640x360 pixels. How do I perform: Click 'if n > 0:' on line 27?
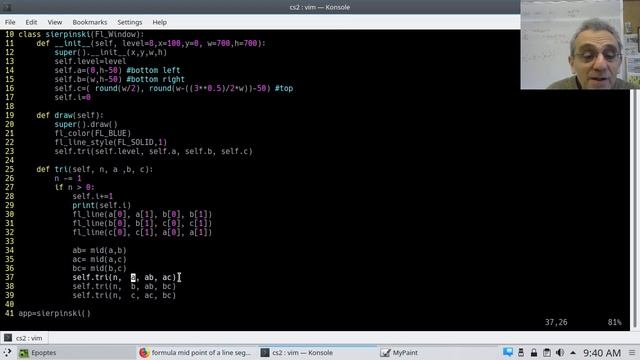[74, 187]
